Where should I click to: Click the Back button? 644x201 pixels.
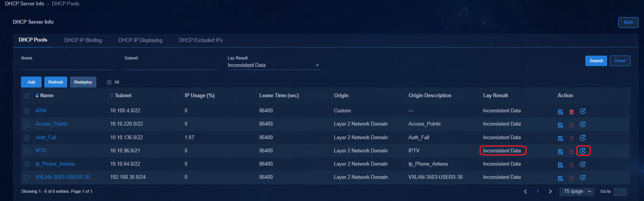pyautogui.click(x=628, y=22)
